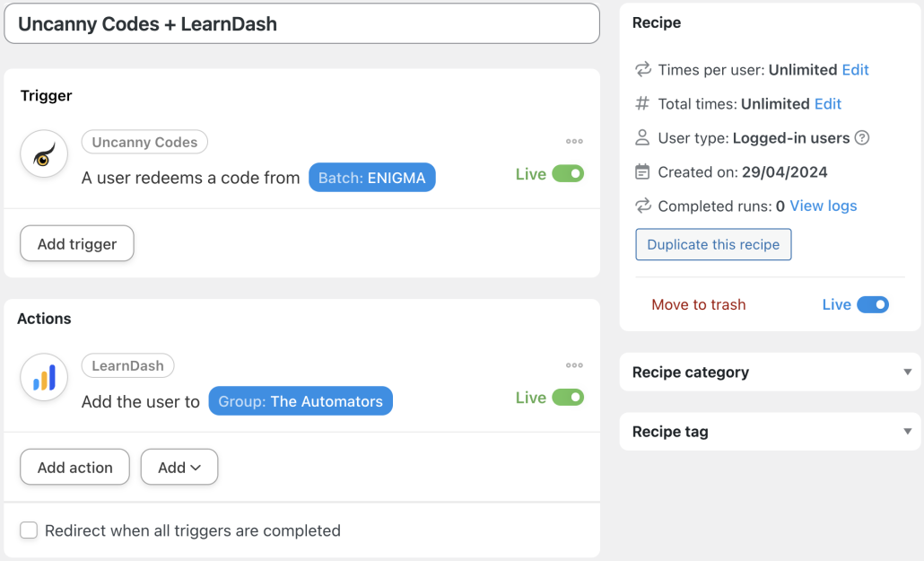Click the LearnDash app icon
The width and height of the screenshot is (924, 561).
[43, 377]
